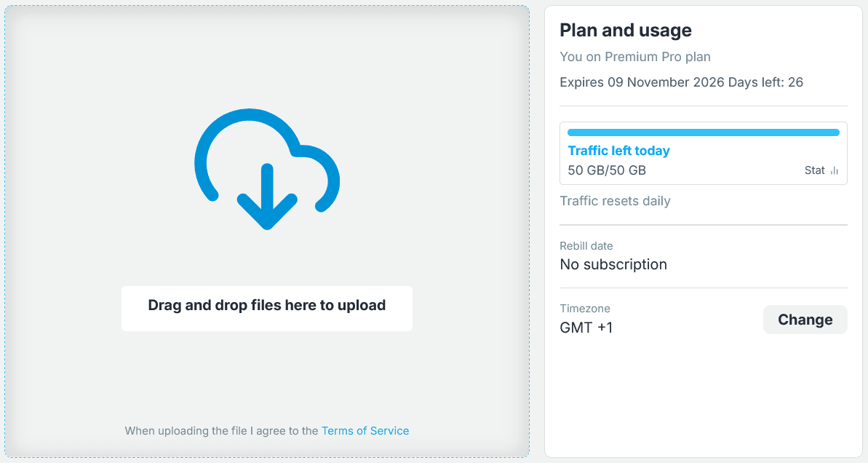Image resolution: width=868 pixels, height=463 pixels.
Task: Select the Premium Pro plan text
Action: (658, 57)
